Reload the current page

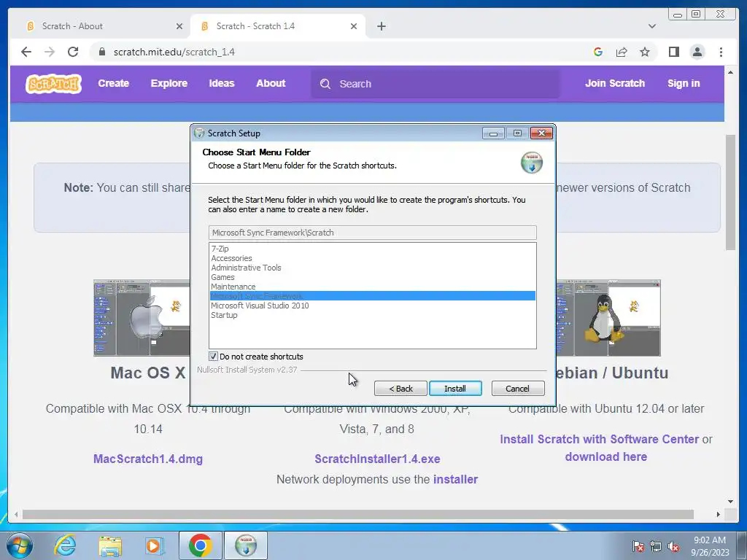(x=73, y=52)
